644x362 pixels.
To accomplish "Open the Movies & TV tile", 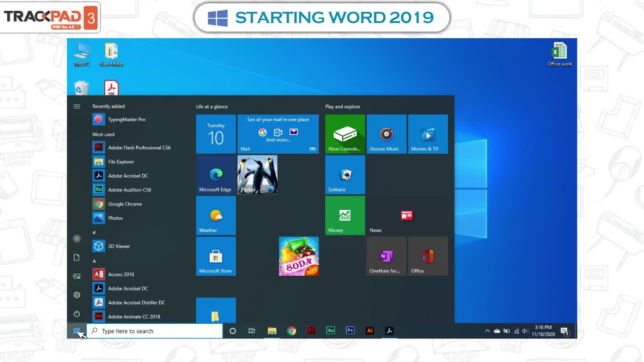I will [x=428, y=134].
